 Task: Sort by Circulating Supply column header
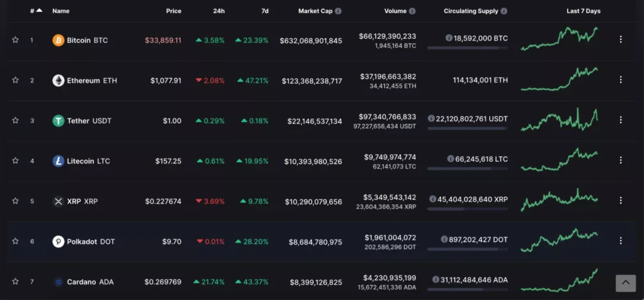click(x=471, y=11)
